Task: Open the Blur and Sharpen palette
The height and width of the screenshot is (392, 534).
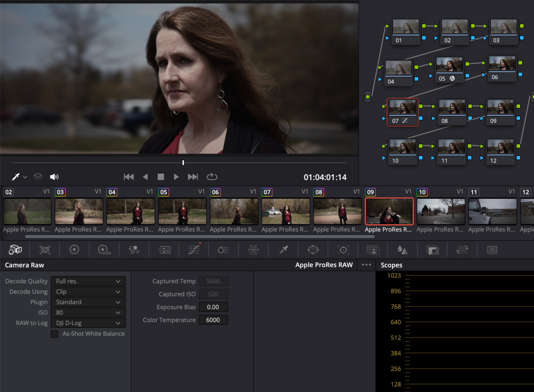Action: point(402,249)
